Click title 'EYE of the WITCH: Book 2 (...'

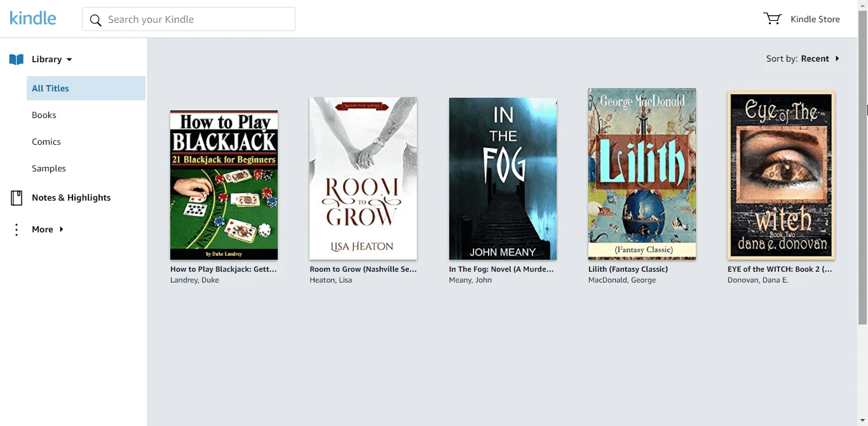point(780,269)
